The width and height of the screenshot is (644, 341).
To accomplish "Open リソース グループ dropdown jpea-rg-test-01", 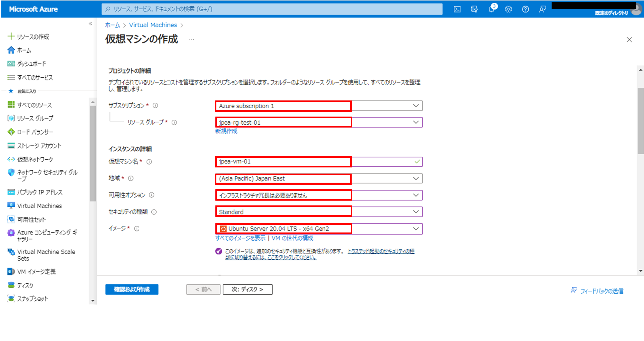I will [319, 122].
